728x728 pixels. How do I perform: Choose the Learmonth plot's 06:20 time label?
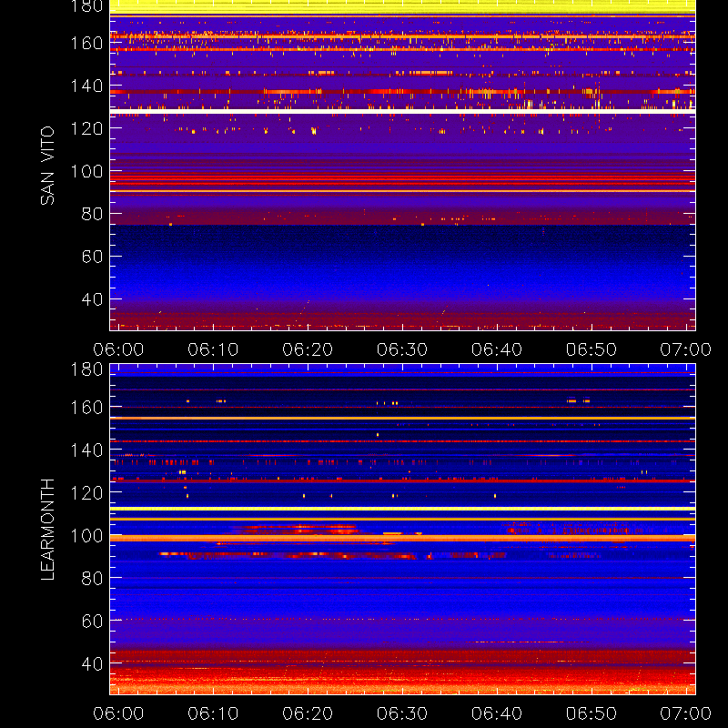308,713
